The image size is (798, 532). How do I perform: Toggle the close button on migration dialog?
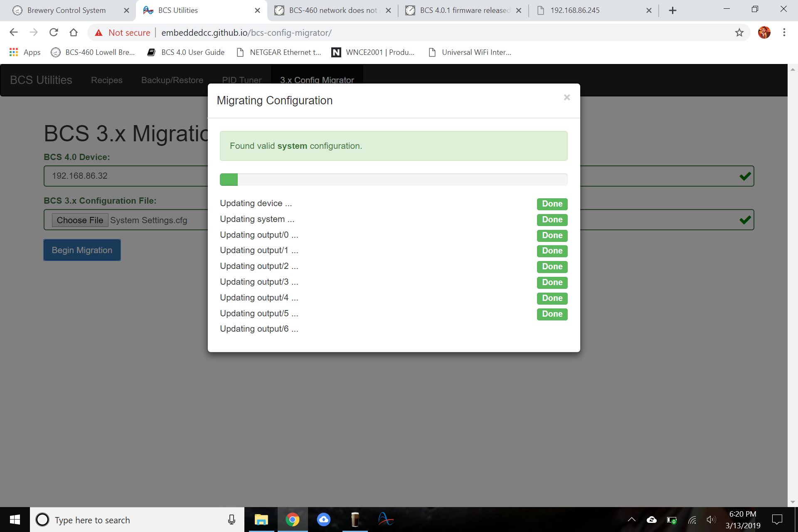click(566, 97)
